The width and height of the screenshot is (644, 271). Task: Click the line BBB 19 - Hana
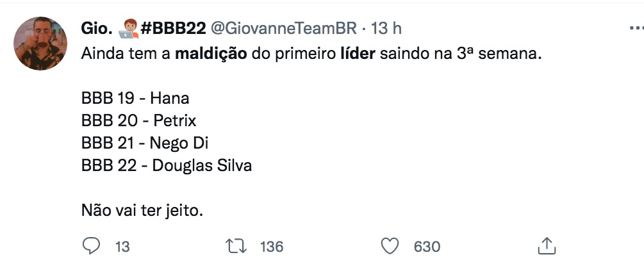(x=135, y=99)
